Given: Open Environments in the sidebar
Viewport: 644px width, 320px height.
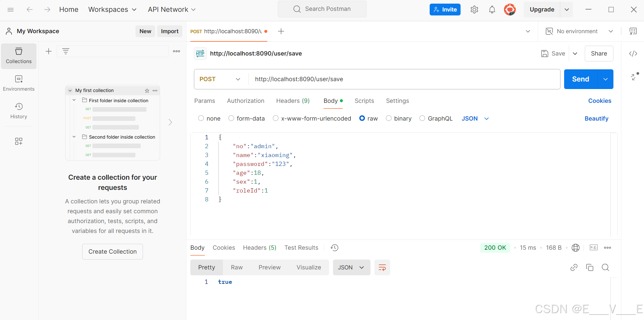Looking at the screenshot, I should 19,83.
